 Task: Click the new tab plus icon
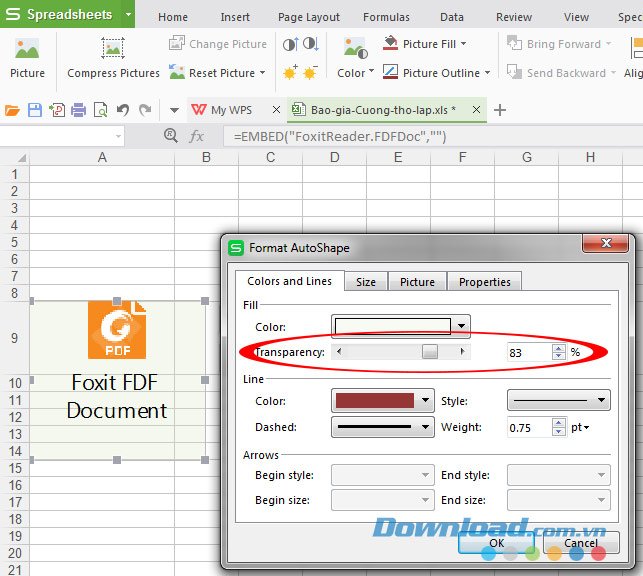pyautogui.click(x=499, y=110)
